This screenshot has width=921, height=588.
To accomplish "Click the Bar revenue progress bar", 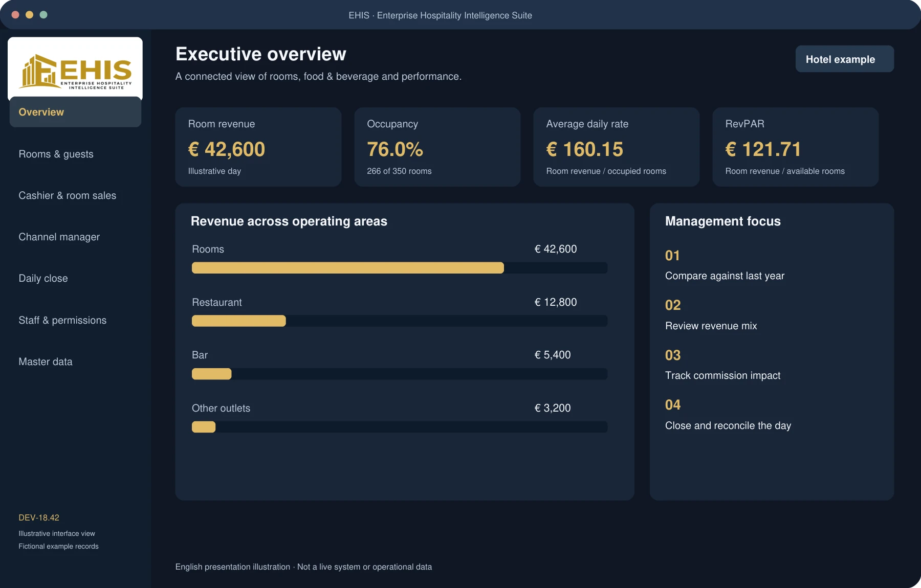I will click(400, 374).
